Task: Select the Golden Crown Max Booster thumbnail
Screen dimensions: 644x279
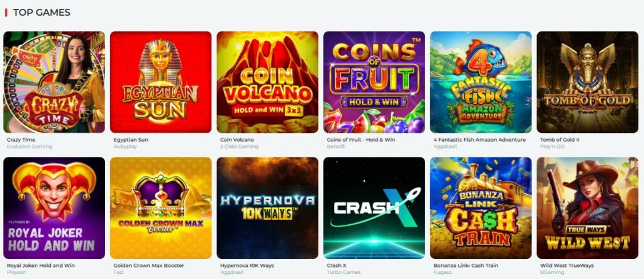Action: (160, 208)
